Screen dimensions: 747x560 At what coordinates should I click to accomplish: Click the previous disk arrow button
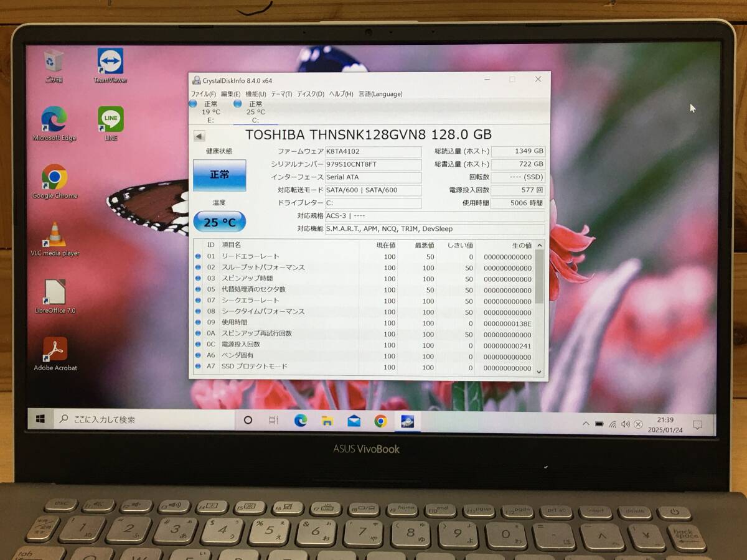pyautogui.click(x=199, y=136)
